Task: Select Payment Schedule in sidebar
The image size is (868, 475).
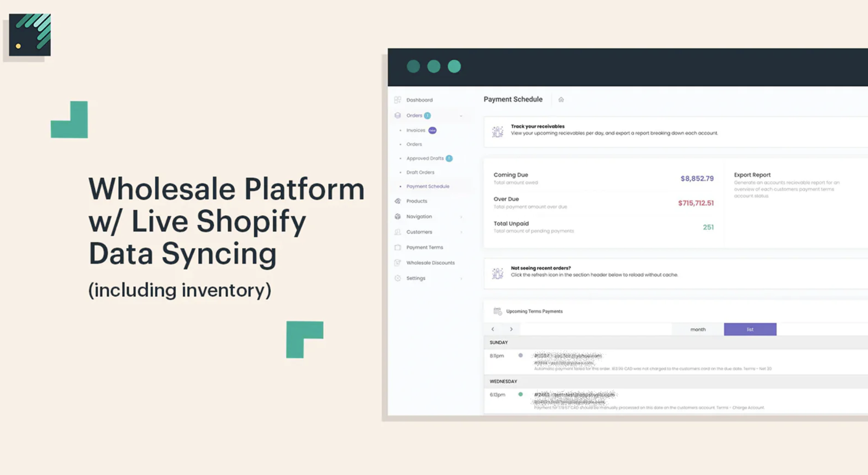Action: (x=428, y=187)
